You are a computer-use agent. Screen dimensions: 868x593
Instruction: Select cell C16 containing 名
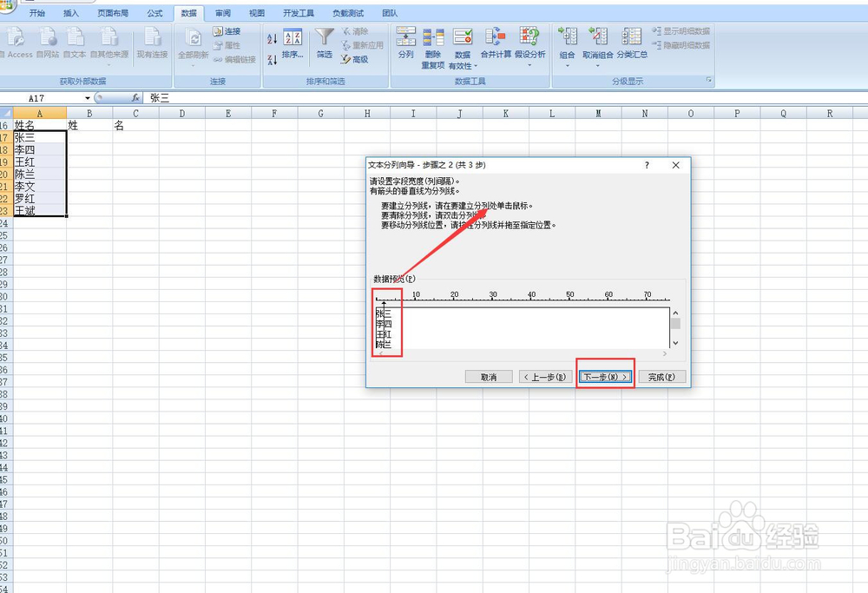136,126
